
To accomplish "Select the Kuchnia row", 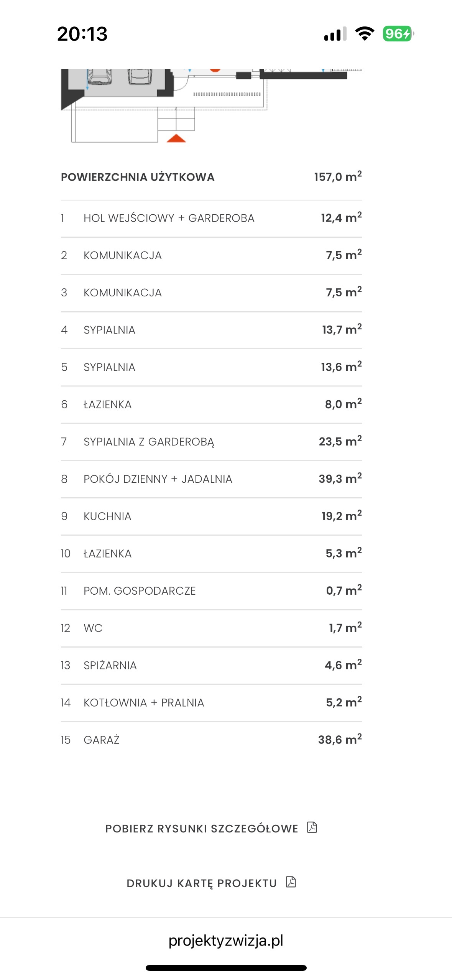I will [211, 516].
